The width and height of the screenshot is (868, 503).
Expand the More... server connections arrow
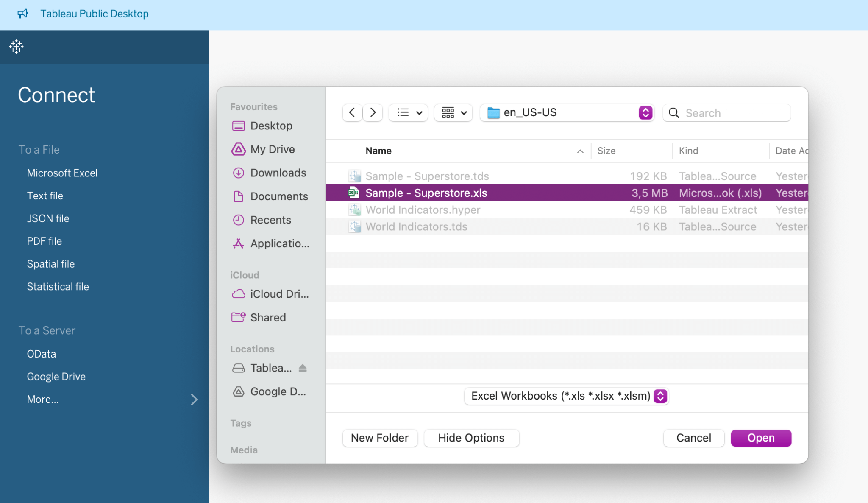(x=194, y=400)
